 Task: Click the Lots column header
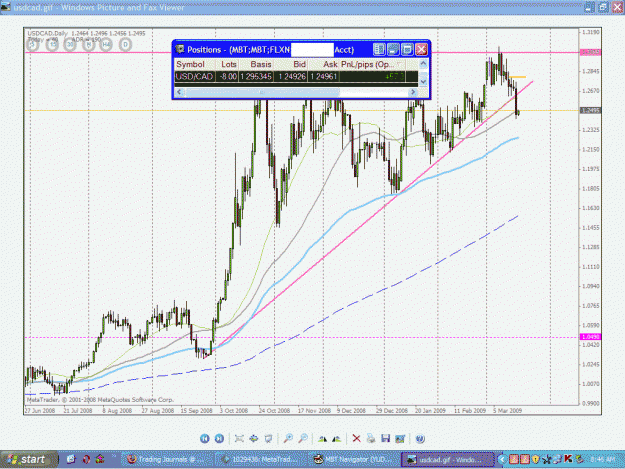pos(229,64)
